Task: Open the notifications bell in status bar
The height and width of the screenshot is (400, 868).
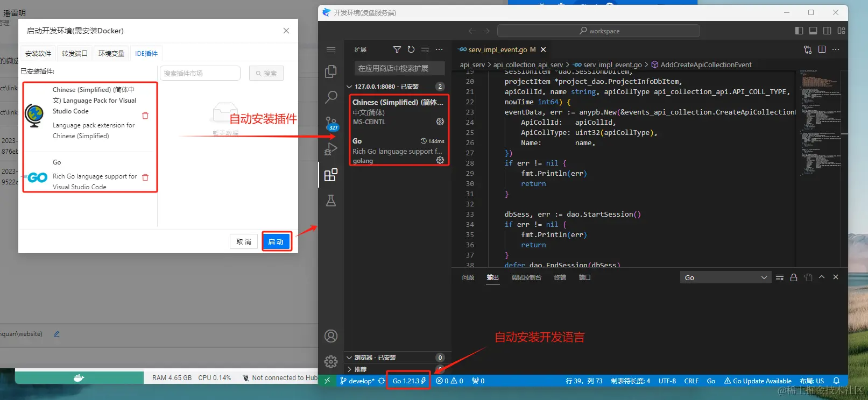Action: tap(836, 381)
